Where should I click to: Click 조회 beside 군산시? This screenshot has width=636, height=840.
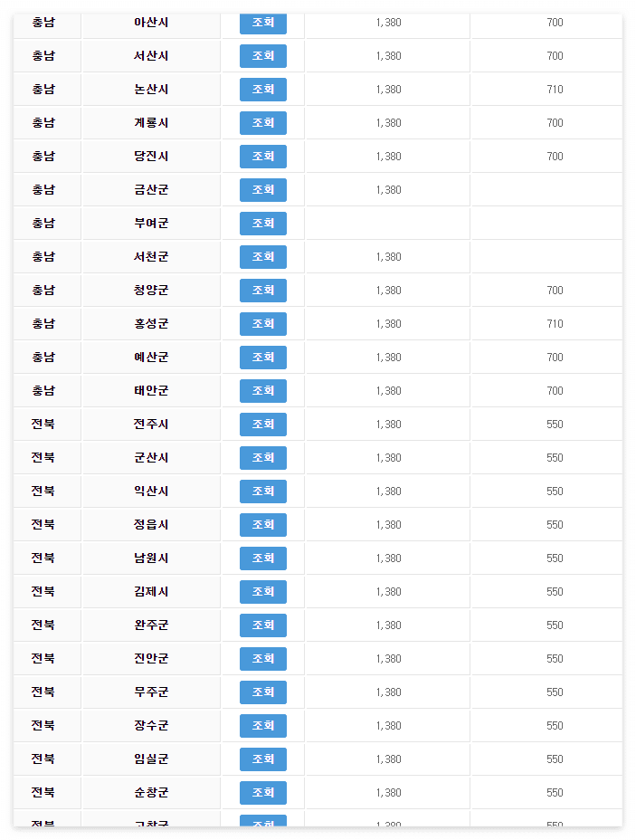(262, 457)
